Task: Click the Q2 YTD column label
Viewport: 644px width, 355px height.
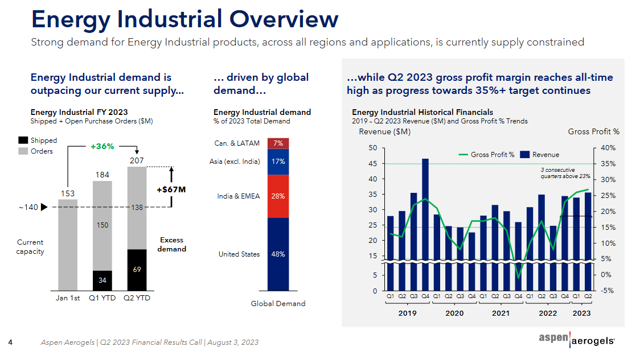Action: (137, 297)
